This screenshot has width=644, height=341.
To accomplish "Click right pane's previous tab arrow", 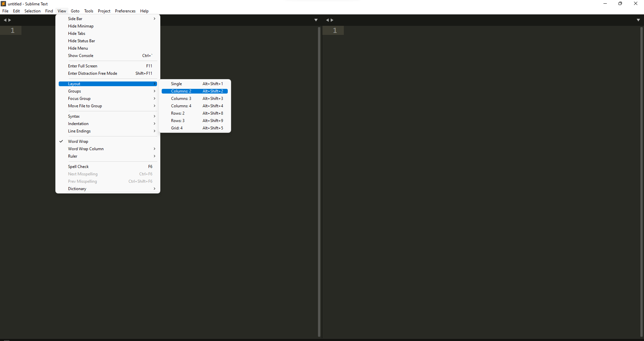I will 327,20.
